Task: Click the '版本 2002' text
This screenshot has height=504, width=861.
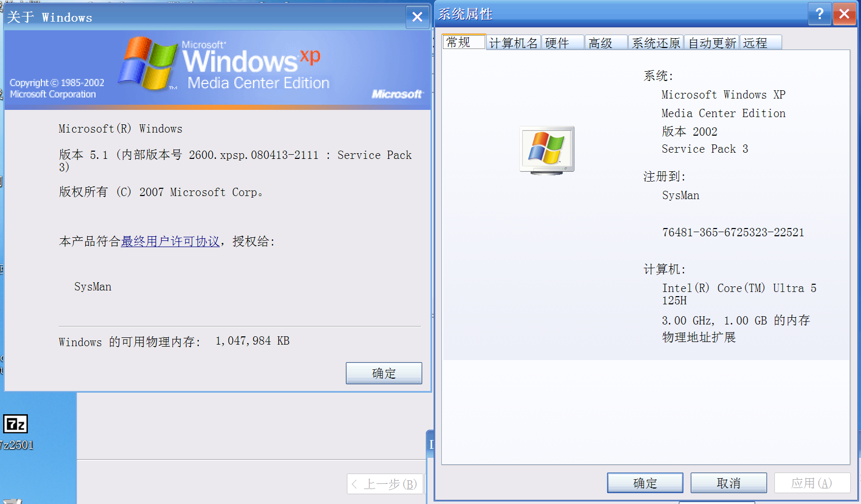Action: click(690, 132)
